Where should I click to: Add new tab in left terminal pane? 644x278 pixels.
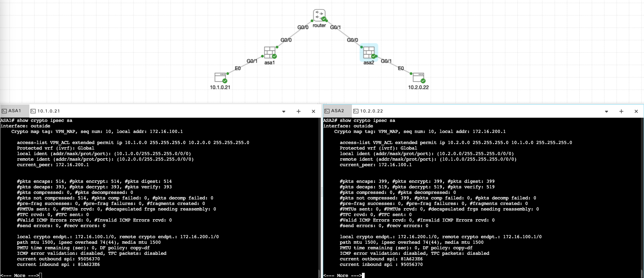pyautogui.click(x=299, y=111)
